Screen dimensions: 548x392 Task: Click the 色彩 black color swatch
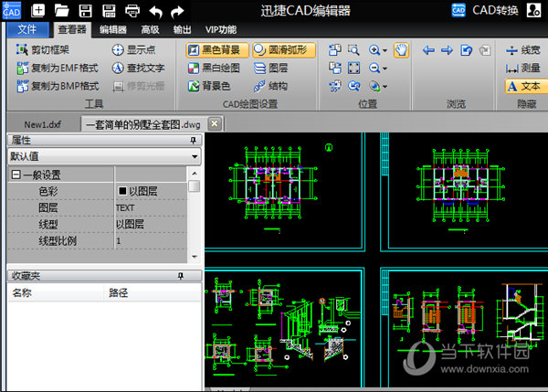pyautogui.click(x=122, y=191)
